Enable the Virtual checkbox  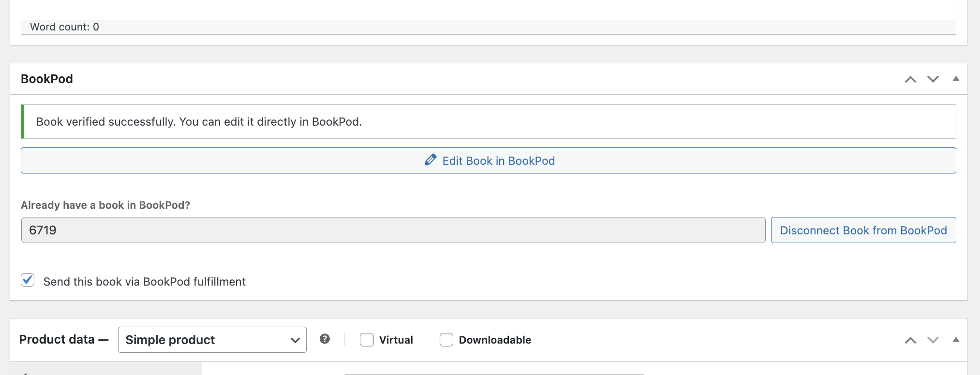[x=367, y=340]
